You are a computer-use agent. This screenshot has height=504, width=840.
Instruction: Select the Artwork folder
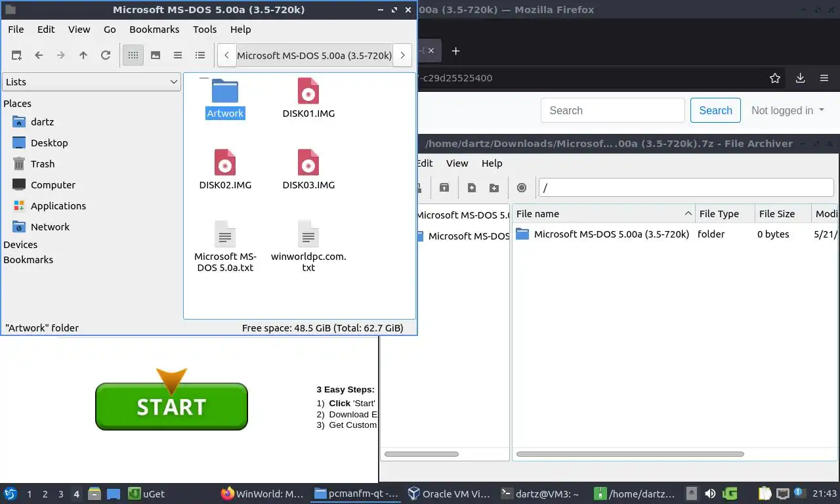click(225, 98)
